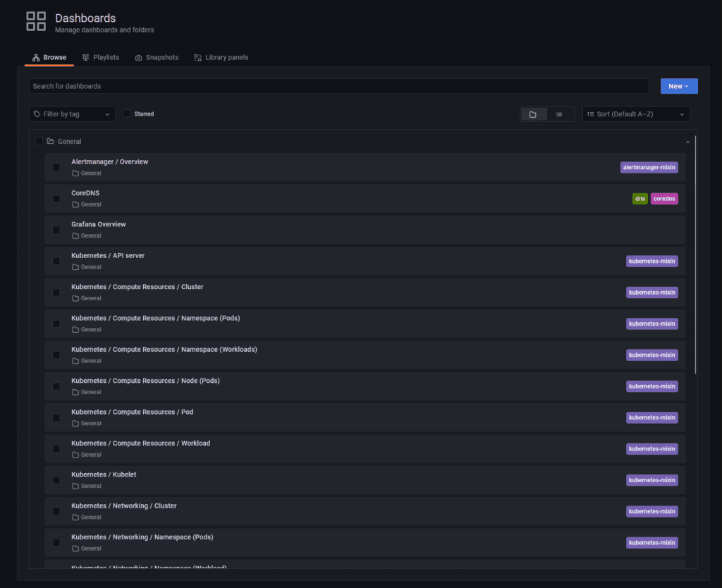Open the Sort (Default A–Z) dropdown

coord(635,114)
